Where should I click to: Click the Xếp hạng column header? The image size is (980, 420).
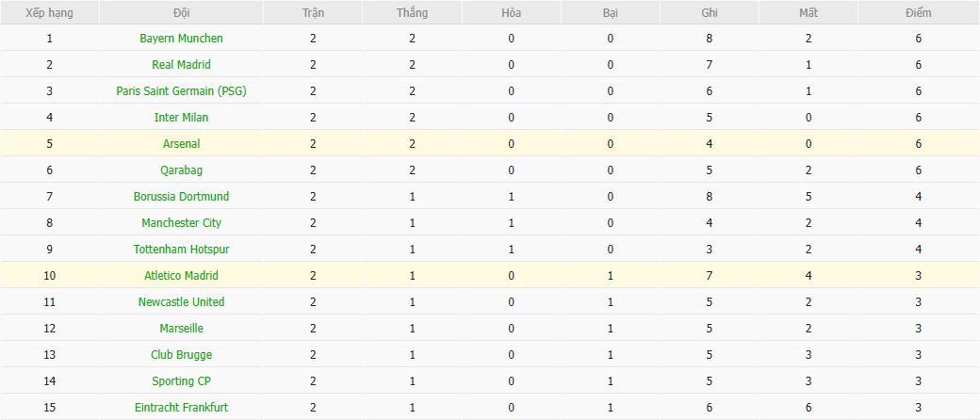(49, 13)
